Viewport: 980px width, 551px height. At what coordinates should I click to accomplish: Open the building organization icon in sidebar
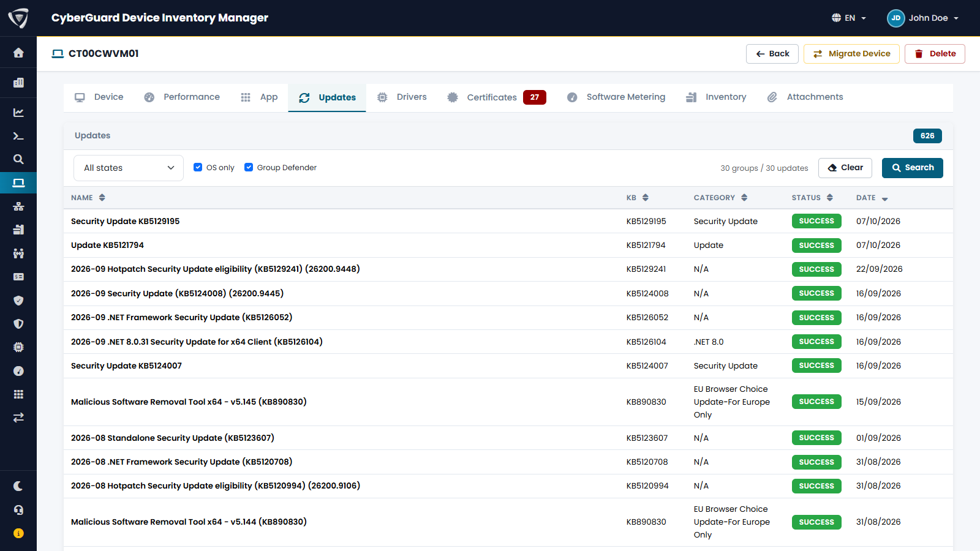tap(18, 83)
